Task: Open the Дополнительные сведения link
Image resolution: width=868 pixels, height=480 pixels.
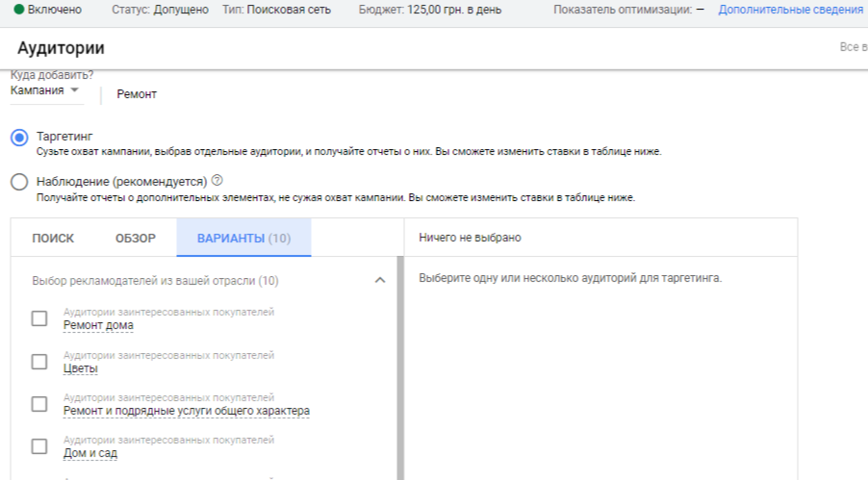Action: [x=790, y=10]
